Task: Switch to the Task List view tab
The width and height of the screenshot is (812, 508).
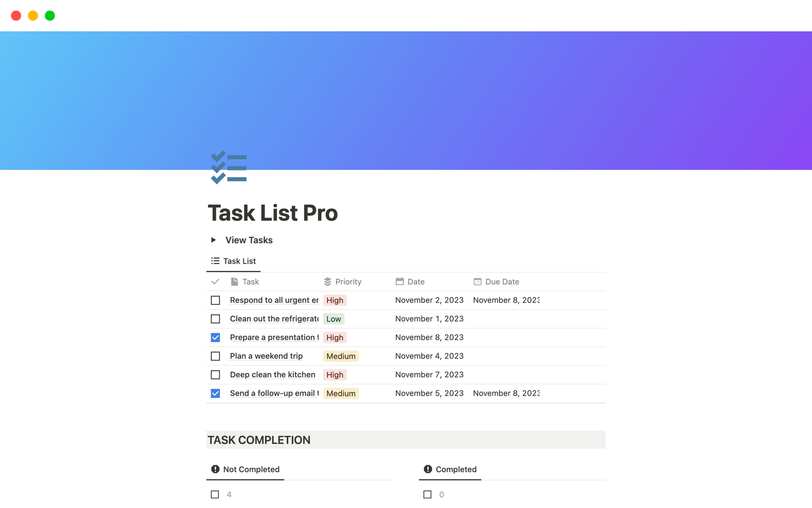Action: pyautogui.click(x=233, y=261)
